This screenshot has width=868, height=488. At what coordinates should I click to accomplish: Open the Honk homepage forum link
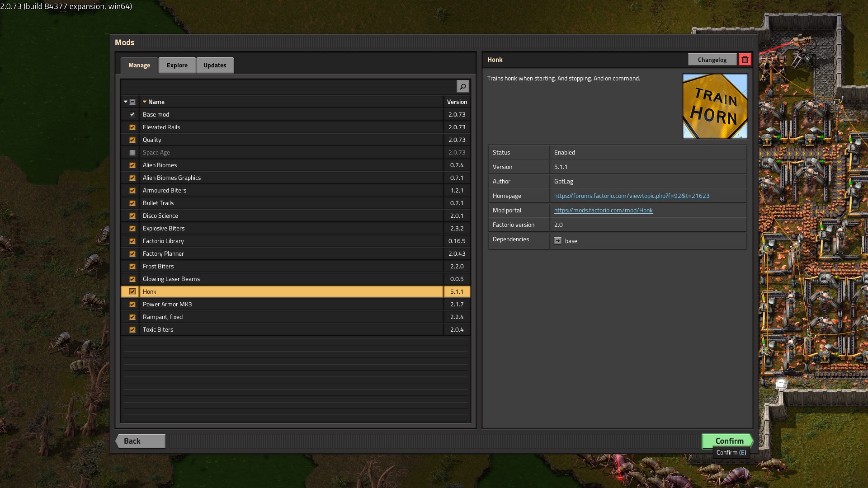tap(632, 196)
